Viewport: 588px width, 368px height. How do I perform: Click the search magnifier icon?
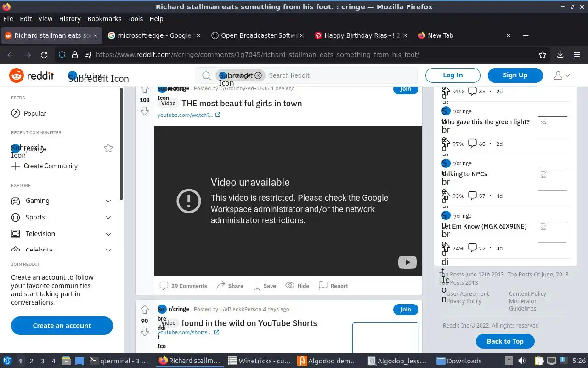[207, 75]
